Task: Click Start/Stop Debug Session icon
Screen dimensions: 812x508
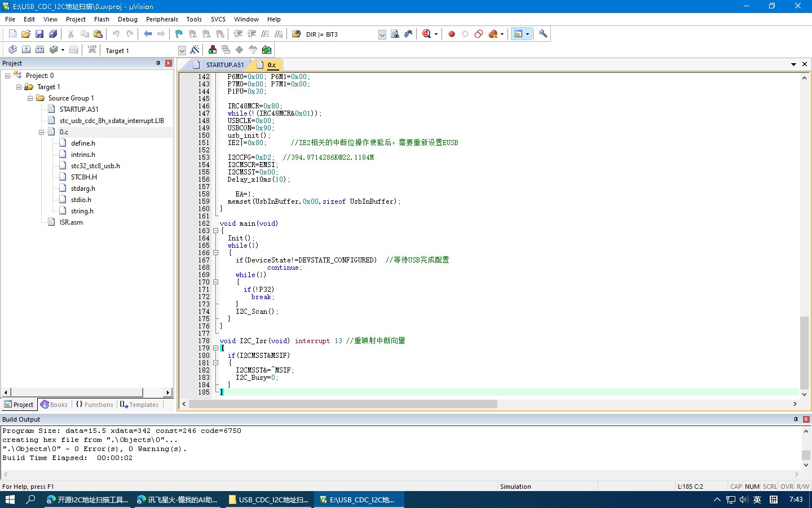Action: pos(427,34)
